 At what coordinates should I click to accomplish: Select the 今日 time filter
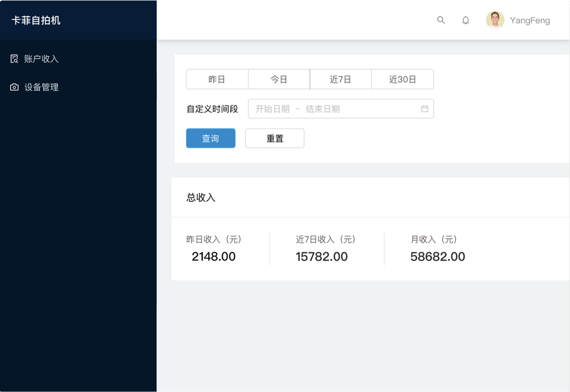(x=279, y=79)
